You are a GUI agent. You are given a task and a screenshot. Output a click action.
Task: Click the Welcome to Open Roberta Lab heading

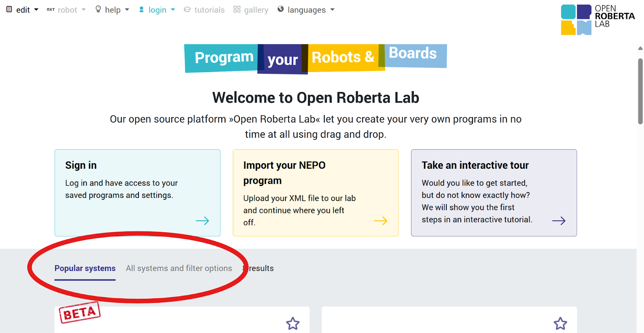[x=316, y=98]
